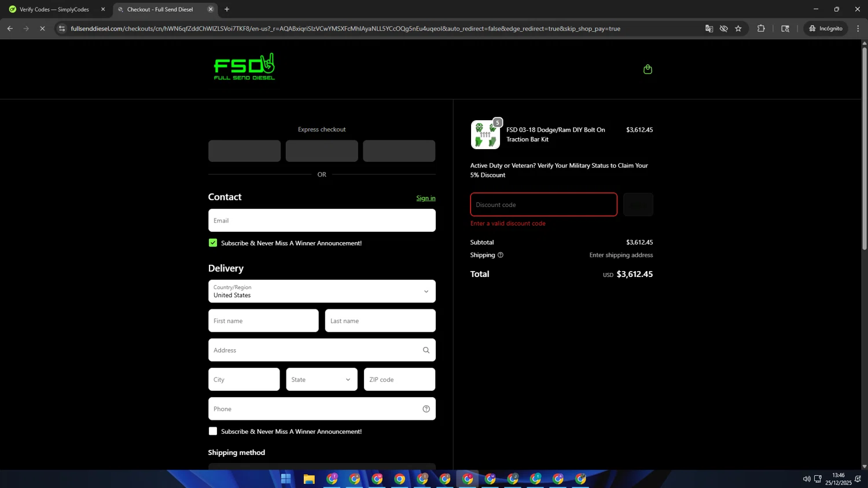868x488 pixels.
Task: Click the shipping info question mark icon
Action: (501, 255)
